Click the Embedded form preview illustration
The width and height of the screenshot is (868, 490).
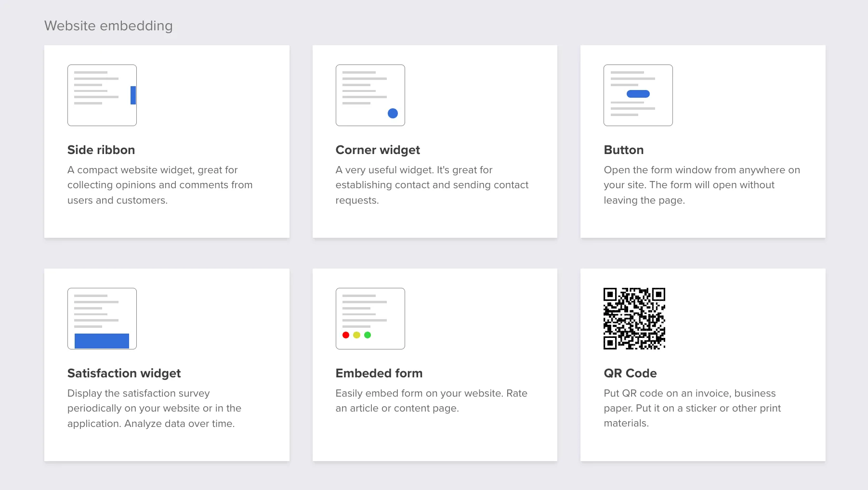coord(370,318)
